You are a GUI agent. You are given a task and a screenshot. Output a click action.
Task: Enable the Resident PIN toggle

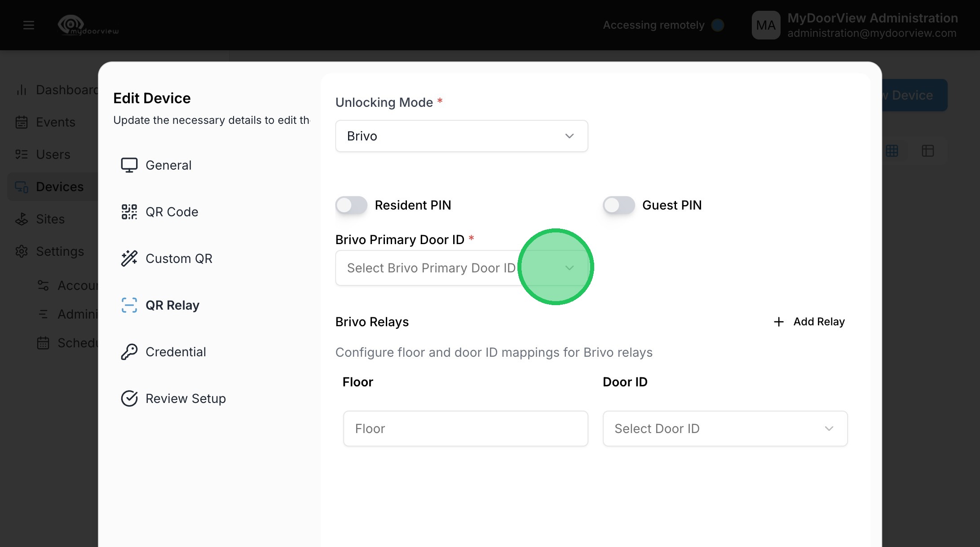pyautogui.click(x=351, y=206)
